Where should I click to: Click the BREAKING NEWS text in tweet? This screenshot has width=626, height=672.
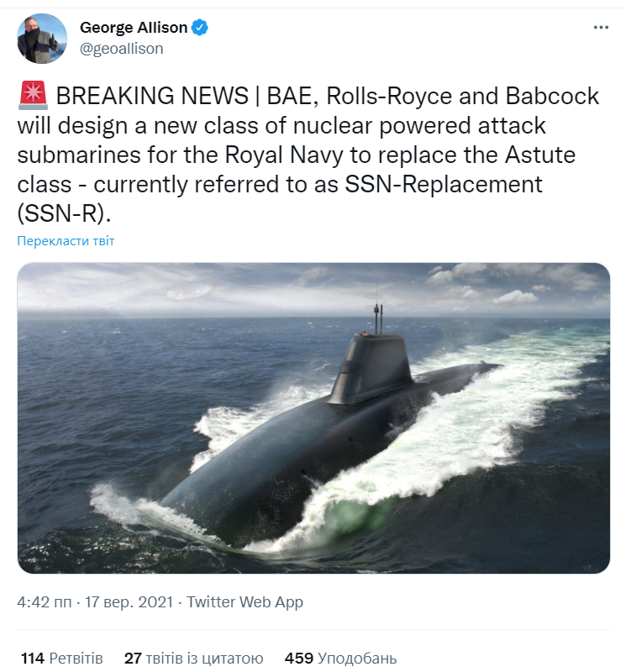(152, 96)
